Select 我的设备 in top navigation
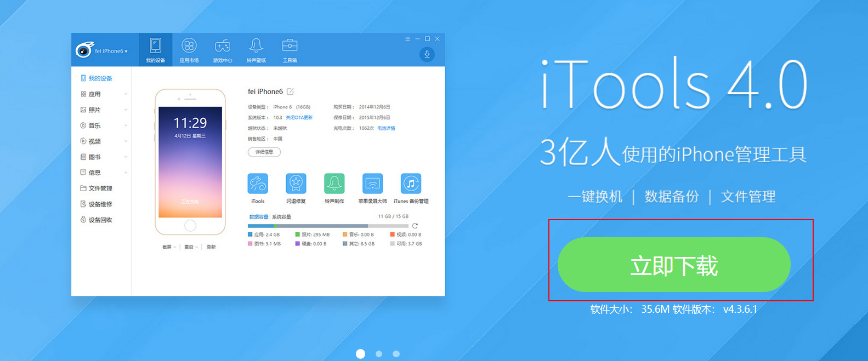Viewport: 868px width, 361px height. 156,50
